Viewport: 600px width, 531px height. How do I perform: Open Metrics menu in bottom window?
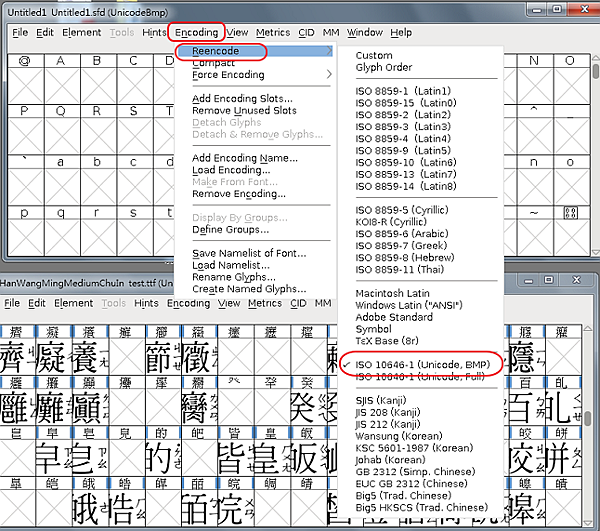[265, 303]
